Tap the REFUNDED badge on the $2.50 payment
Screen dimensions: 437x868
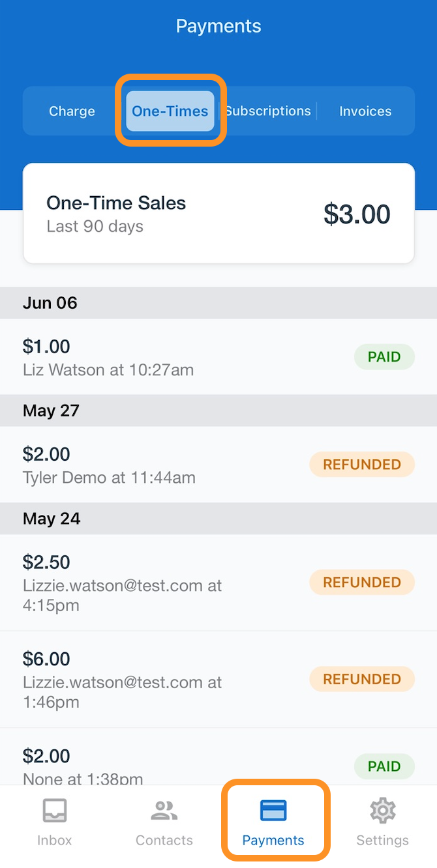(362, 583)
